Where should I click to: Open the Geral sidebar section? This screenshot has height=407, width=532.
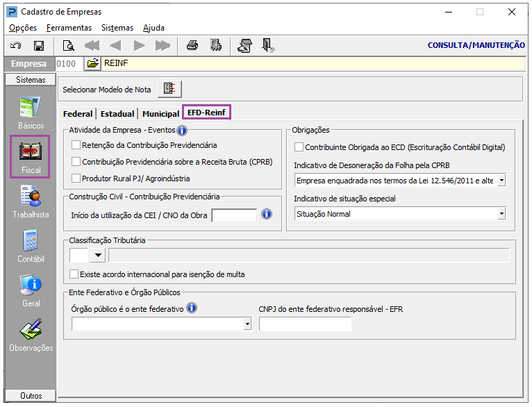31,291
